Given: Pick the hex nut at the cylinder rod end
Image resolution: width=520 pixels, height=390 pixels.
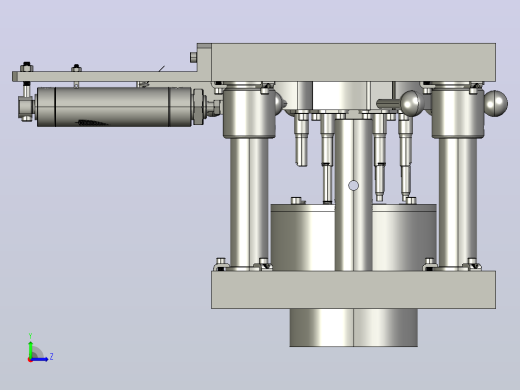Looking at the screenshot, I should (198, 107).
